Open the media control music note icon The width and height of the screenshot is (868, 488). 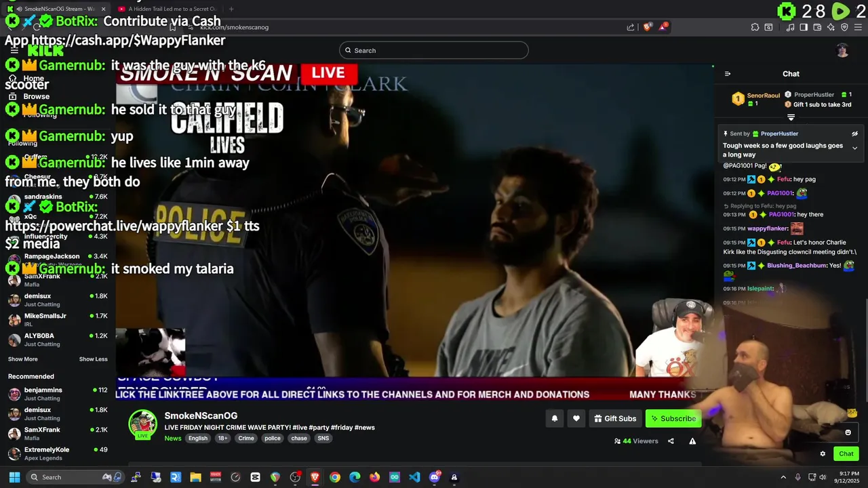(x=791, y=27)
